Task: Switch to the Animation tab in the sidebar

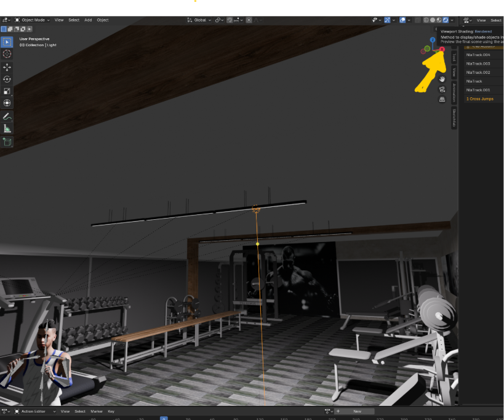Action: click(454, 92)
